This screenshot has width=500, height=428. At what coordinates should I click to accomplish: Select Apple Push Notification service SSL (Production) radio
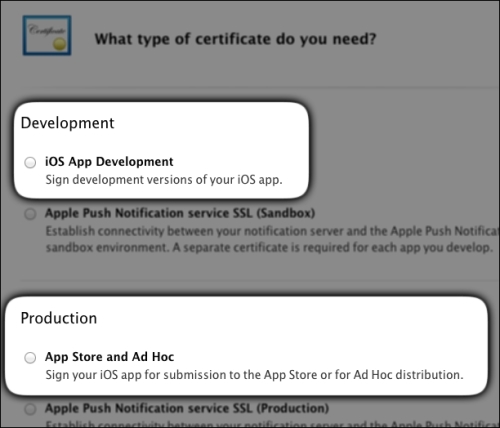click(x=30, y=409)
